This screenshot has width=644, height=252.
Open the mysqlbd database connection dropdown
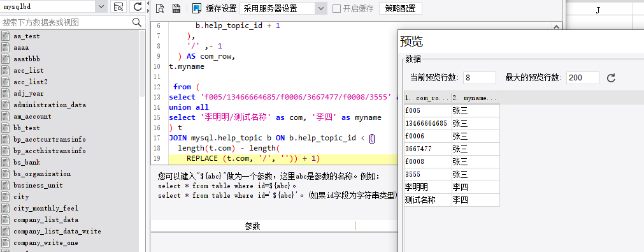pyautogui.click(x=101, y=6)
